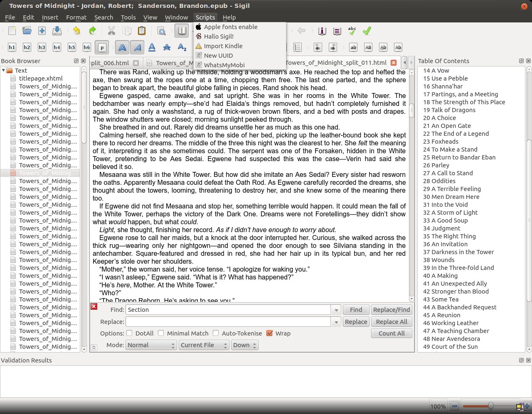Create a new EPUB file
Viewport: 532px width, 414px height.
click(x=12, y=31)
